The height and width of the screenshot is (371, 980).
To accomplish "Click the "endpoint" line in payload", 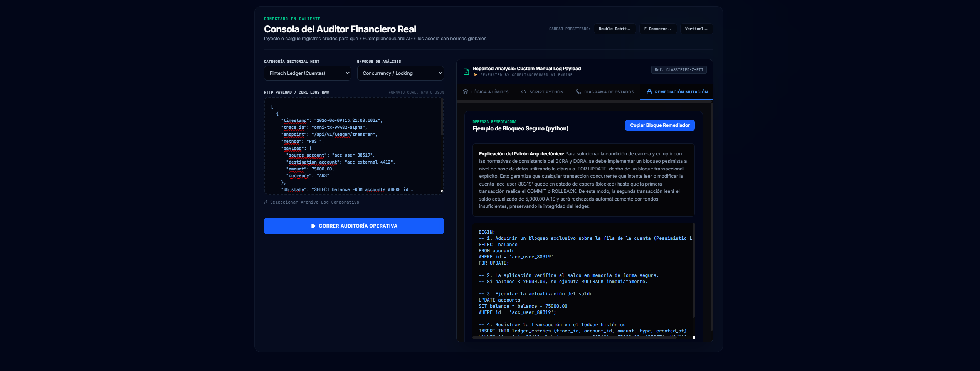I will 329,135.
